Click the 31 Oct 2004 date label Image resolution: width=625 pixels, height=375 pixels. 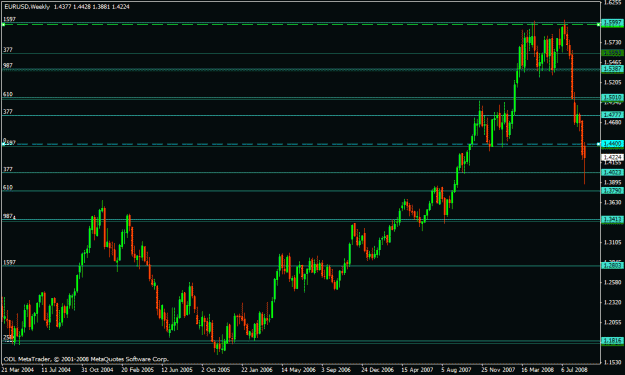(97, 370)
